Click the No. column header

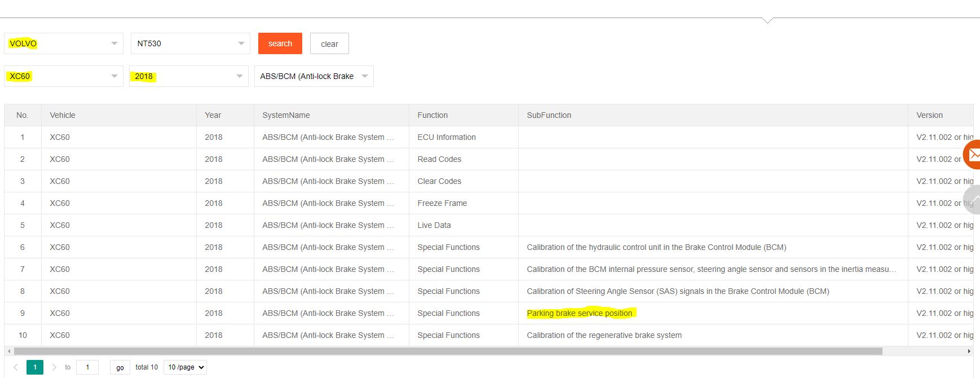click(x=22, y=115)
